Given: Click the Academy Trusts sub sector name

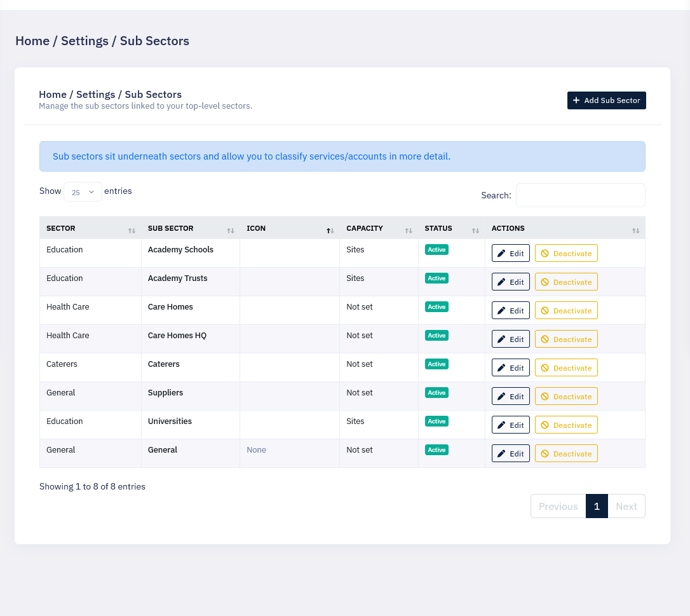Looking at the screenshot, I should point(177,278).
